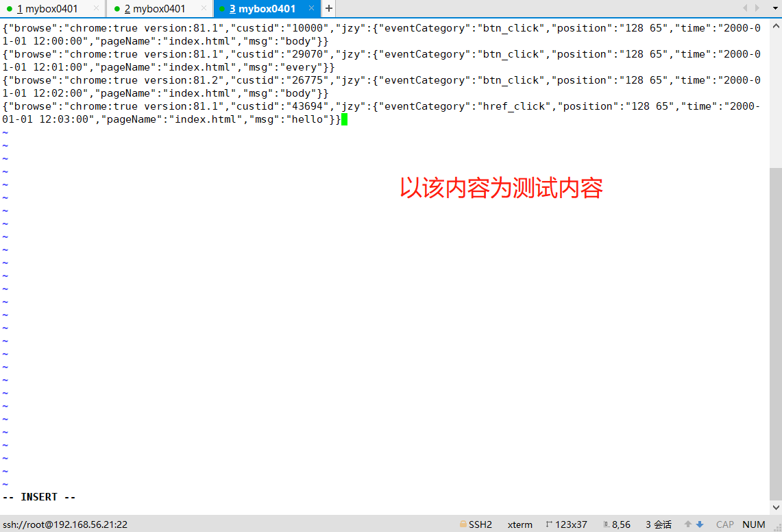Click the custid value "29070"

pyautogui.click(x=307, y=54)
